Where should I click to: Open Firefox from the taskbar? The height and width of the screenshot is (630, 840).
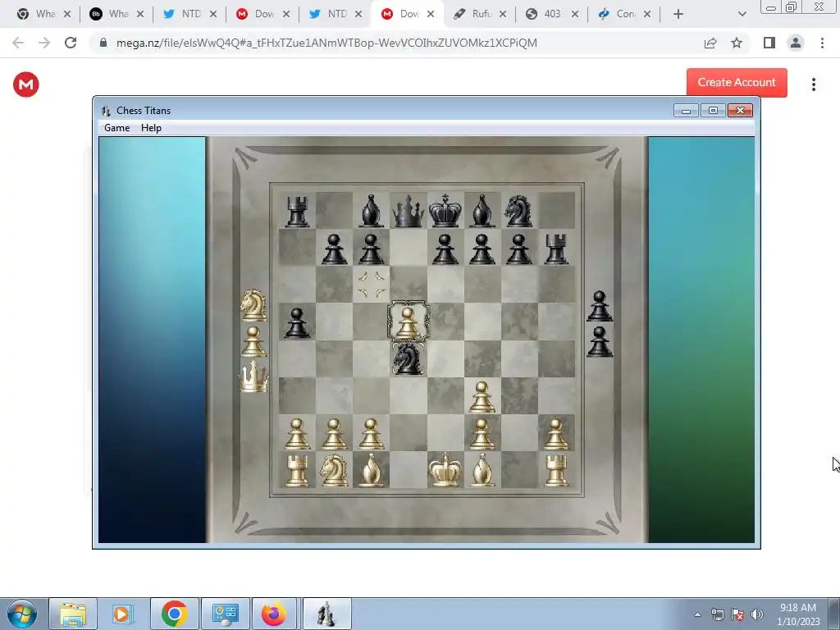274,614
